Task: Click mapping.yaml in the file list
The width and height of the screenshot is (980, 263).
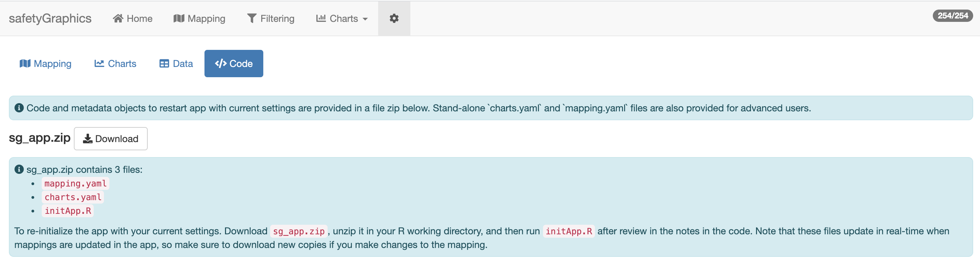Action: pyautogui.click(x=75, y=183)
